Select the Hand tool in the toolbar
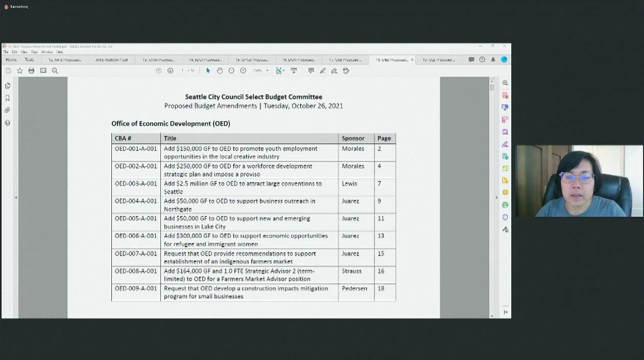Image resolution: width=644 pixels, height=360 pixels. pos(220,71)
